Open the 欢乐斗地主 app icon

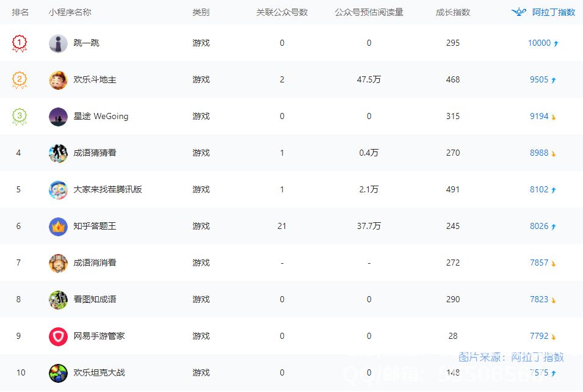59,80
